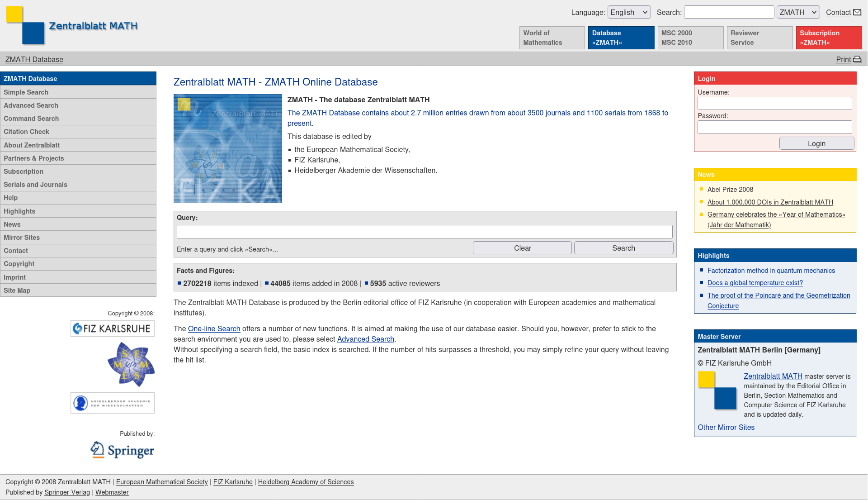The width and height of the screenshot is (868, 500).
Task: Open the Abel Prize 2008 news link
Action: [x=730, y=190]
